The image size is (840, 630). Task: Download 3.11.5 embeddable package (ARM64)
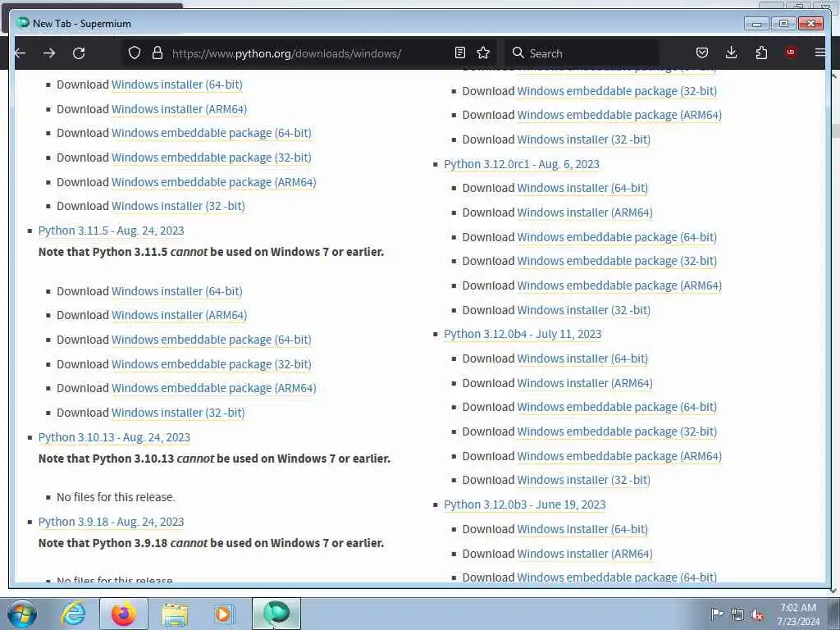point(214,388)
